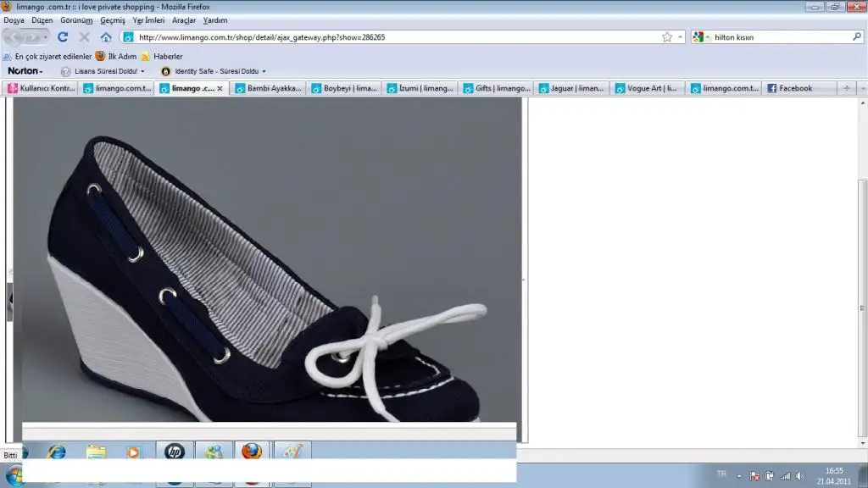Bookmark this page with the star icon
The height and width of the screenshot is (488, 868).
[667, 37]
